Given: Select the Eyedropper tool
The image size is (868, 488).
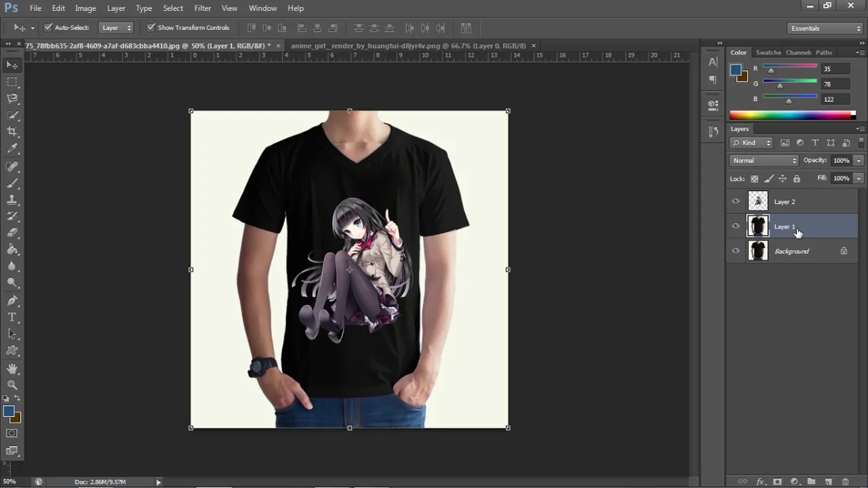Looking at the screenshot, I should [x=12, y=149].
